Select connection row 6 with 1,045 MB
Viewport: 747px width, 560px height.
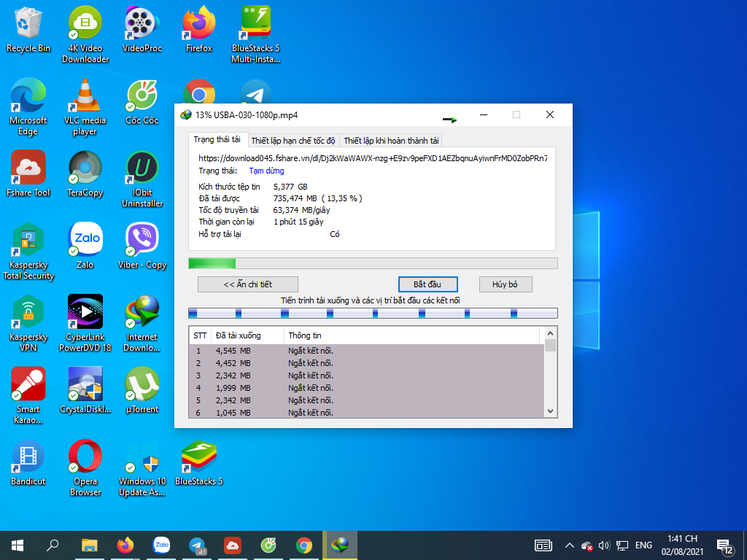pyautogui.click(x=366, y=413)
